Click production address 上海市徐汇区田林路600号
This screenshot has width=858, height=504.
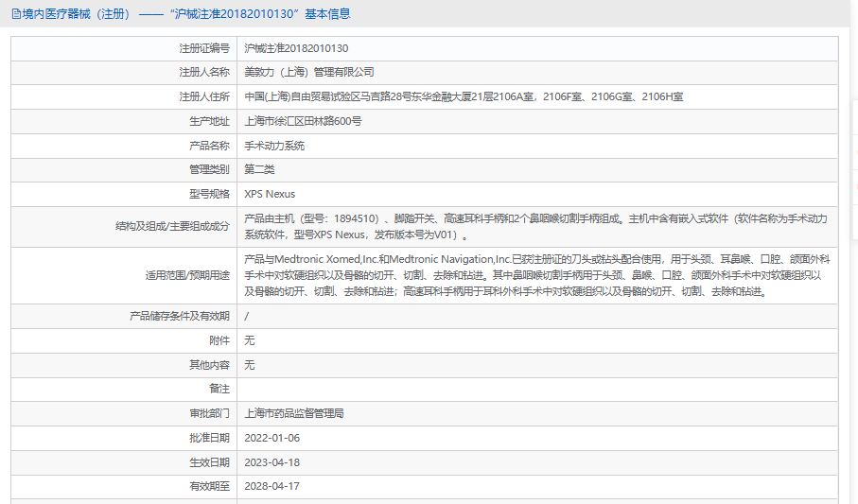[x=303, y=121]
